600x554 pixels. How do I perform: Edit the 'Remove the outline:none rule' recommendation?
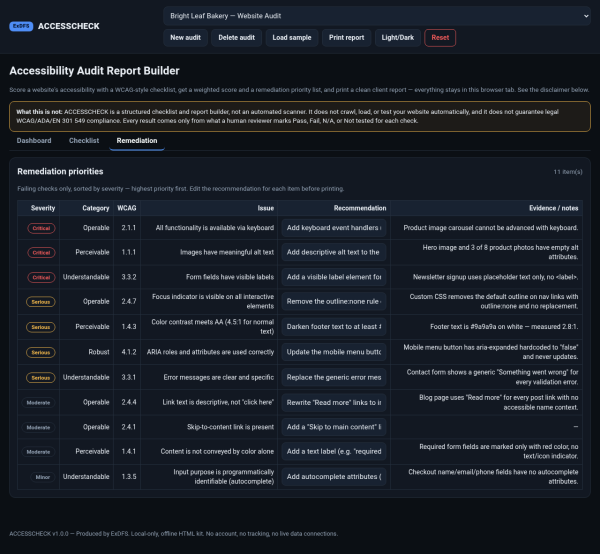[334, 301]
